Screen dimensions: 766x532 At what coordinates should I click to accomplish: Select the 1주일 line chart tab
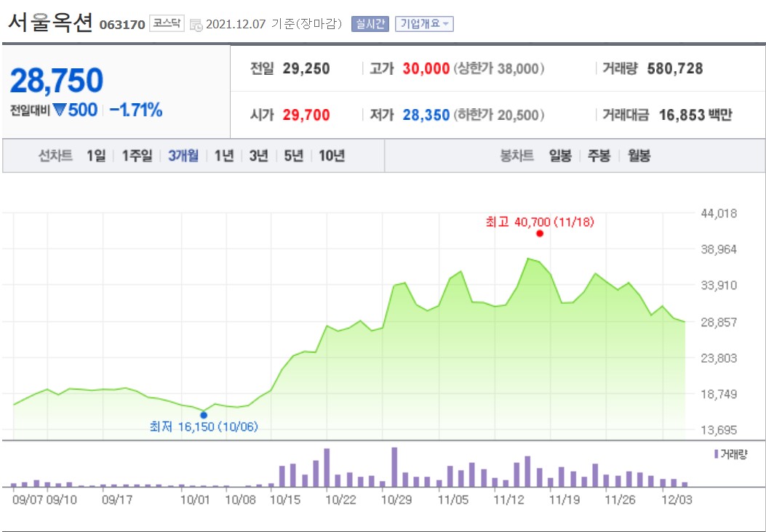137,156
